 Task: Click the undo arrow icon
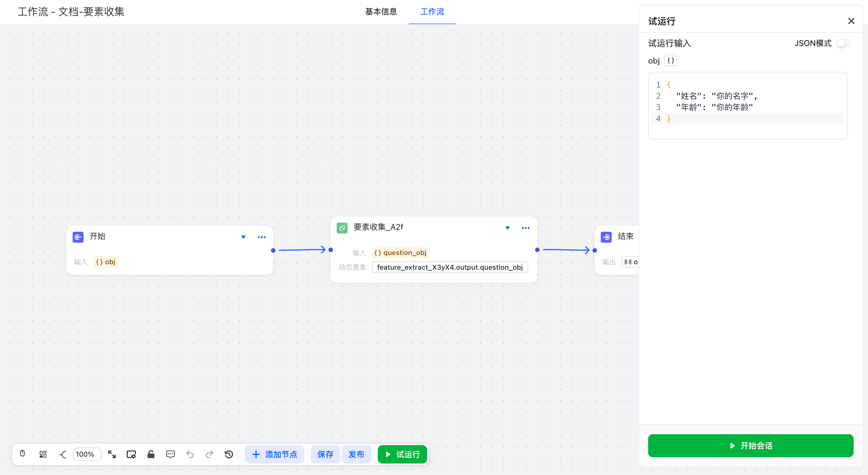pyautogui.click(x=190, y=454)
